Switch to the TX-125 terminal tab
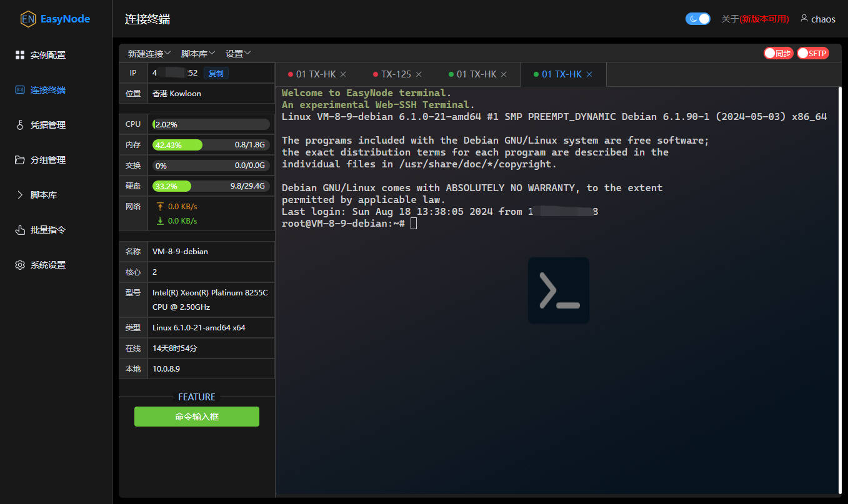The width and height of the screenshot is (848, 504). 396,74
